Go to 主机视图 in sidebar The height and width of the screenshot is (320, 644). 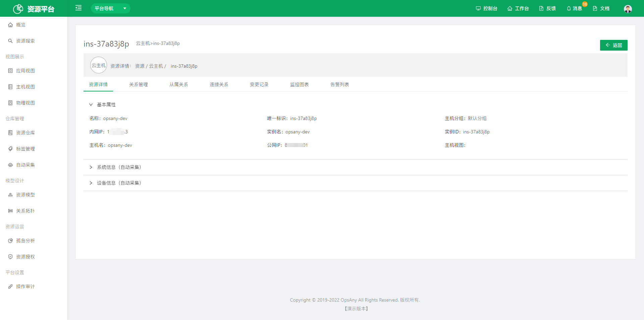click(x=34, y=87)
